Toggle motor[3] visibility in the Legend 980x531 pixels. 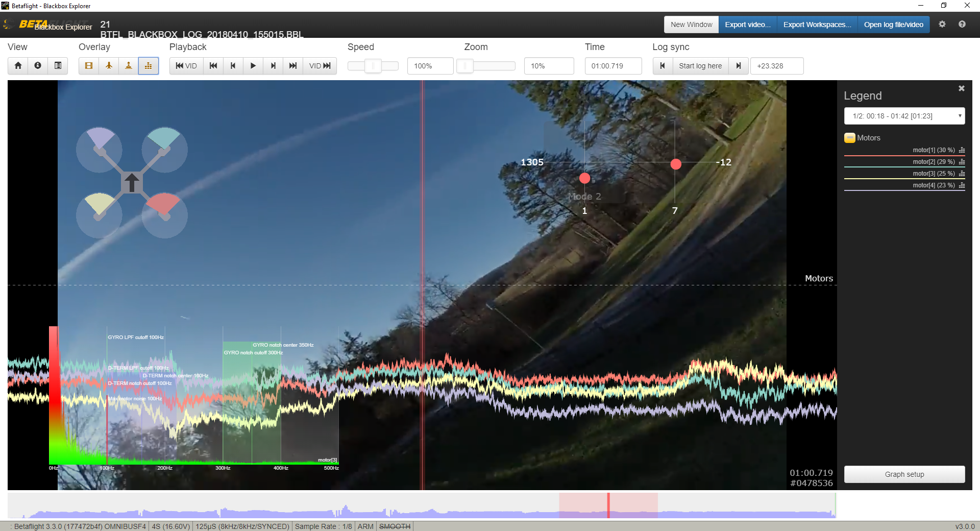[933, 173]
